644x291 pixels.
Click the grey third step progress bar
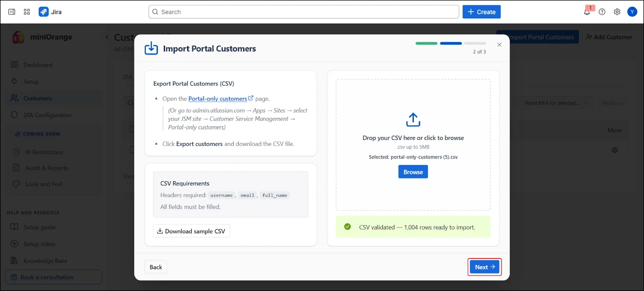click(x=475, y=43)
